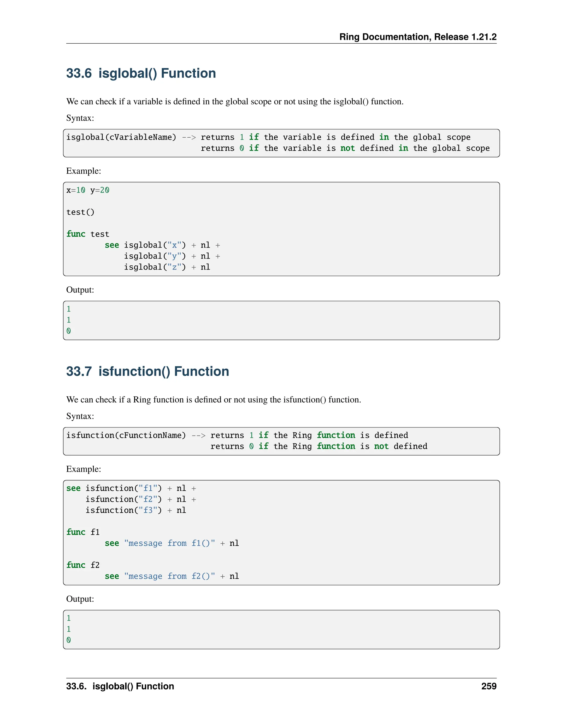The width and height of the screenshot is (563, 728).
Task: Click the sentence starting "We can check if a Ring function"
Action: [x=213, y=400]
